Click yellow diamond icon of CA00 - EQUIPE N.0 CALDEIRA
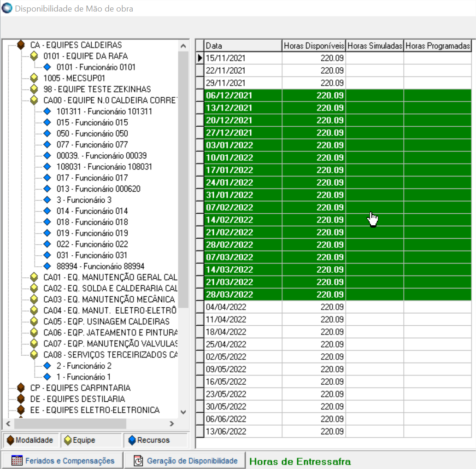Screen dimensions: 476x469 click(34, 100)
